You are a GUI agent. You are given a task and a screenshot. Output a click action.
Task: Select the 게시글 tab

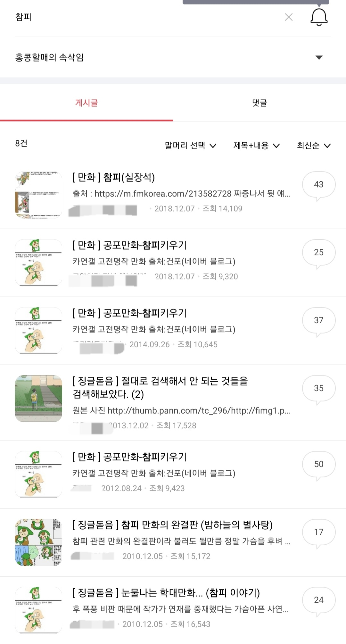point(86,103)
